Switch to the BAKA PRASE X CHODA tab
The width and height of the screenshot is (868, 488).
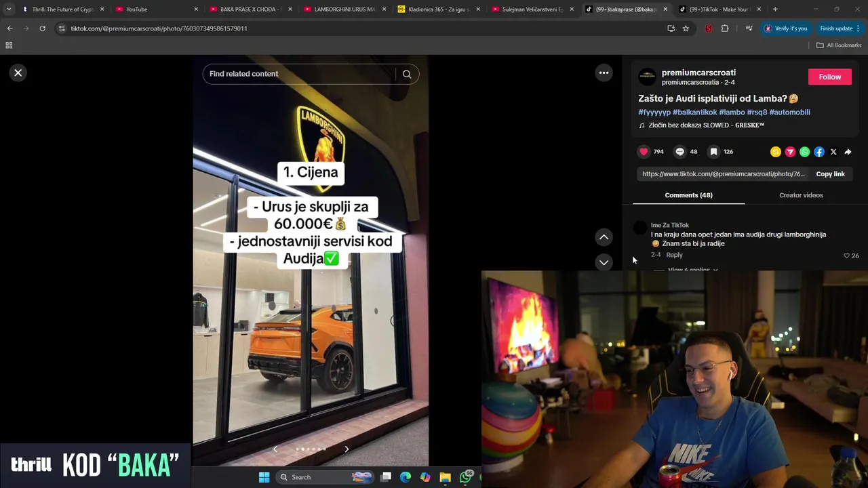click(251, 9)
